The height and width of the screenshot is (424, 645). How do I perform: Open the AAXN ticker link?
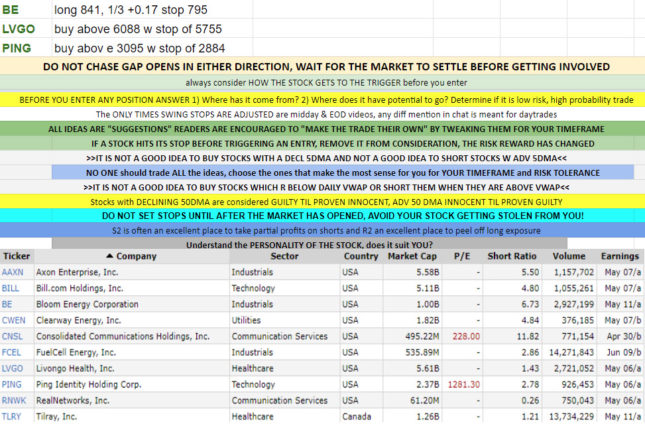[x=12, y=272]
